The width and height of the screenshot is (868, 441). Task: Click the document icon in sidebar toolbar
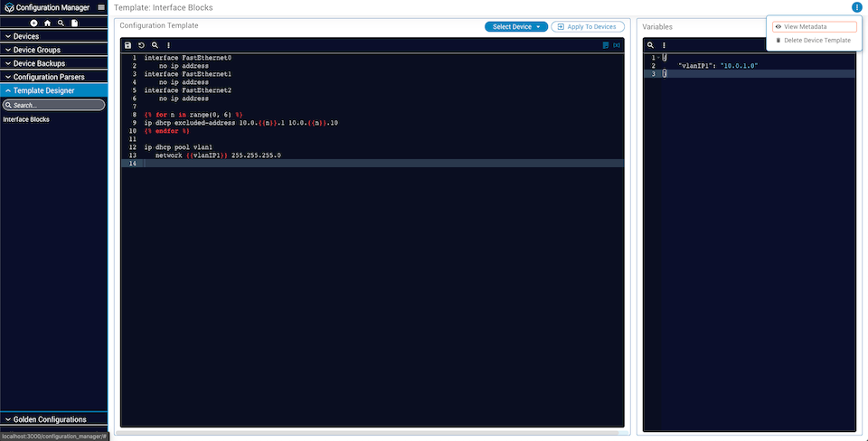[x=74, y=23]
